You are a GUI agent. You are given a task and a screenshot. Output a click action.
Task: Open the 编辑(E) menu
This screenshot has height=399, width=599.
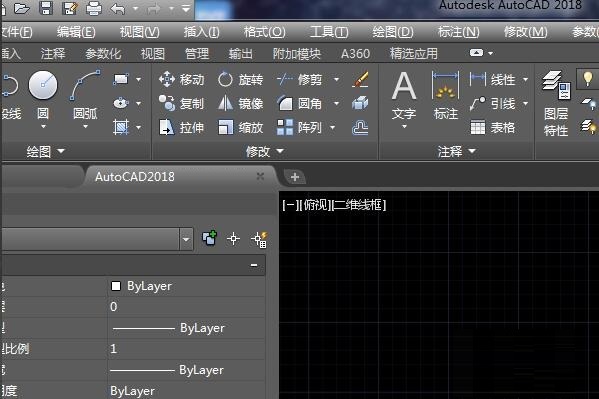76,32
